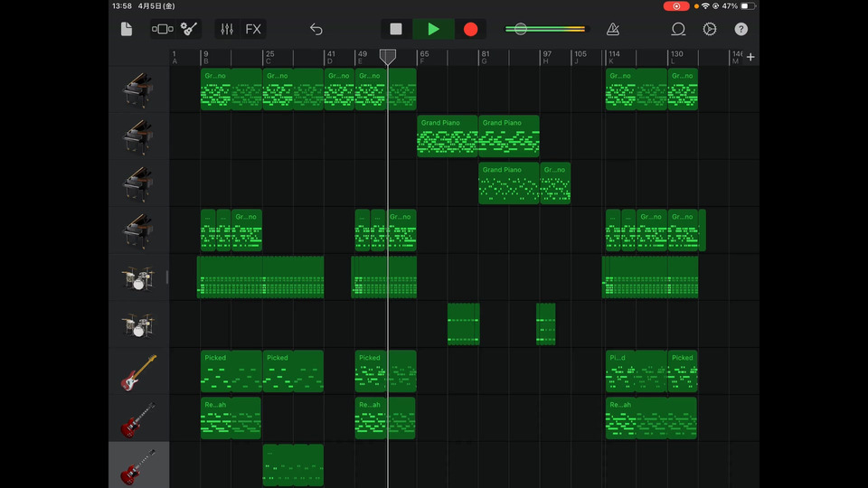Show track controls mixer icon
The width and height of the screenshot is (868, 488).
[x=227, y=29]
